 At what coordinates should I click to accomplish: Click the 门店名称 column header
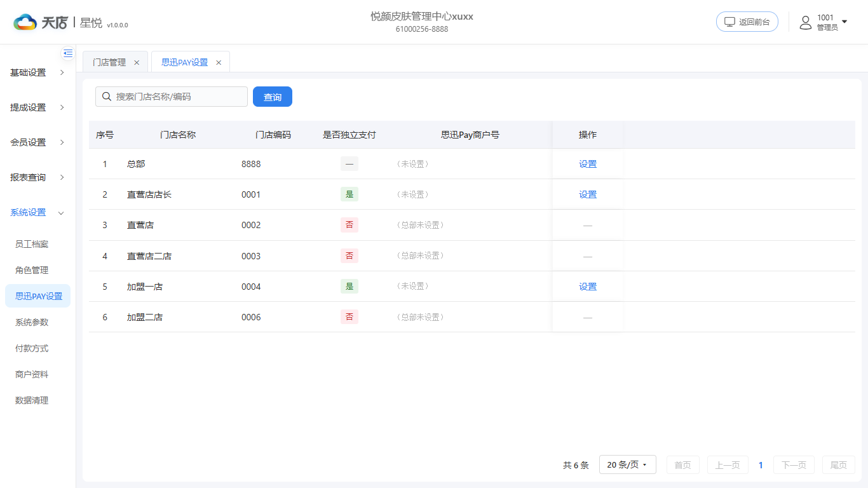178,135
